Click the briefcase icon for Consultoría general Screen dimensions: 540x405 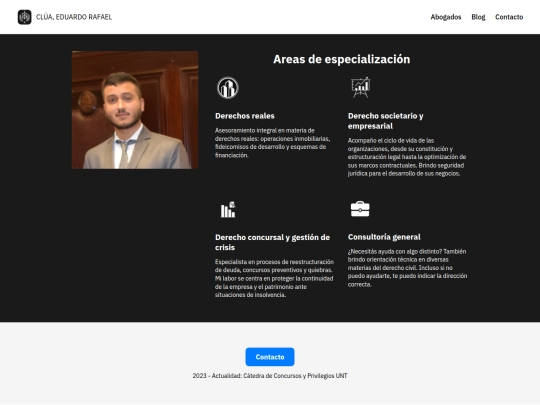360,209
